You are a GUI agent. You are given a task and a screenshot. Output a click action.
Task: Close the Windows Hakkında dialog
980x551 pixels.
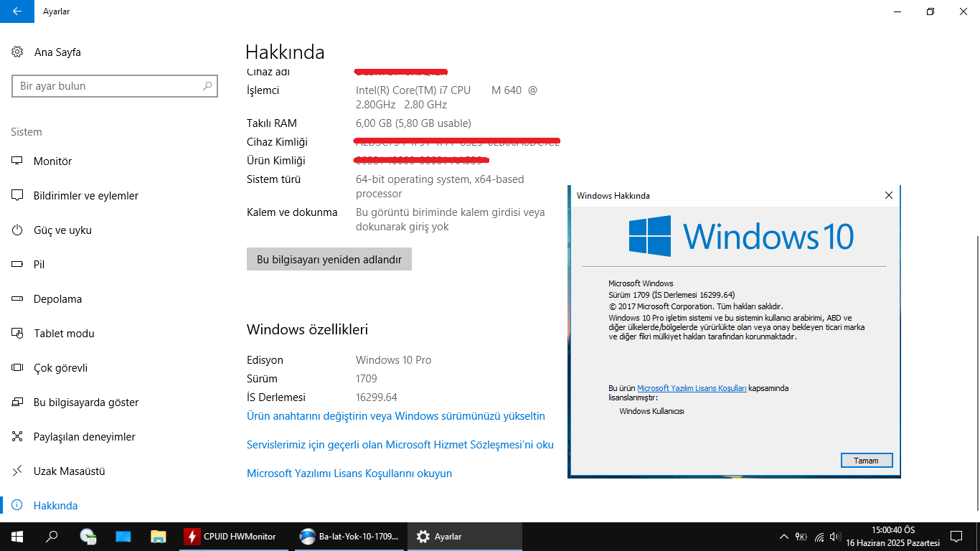[888, 195]
